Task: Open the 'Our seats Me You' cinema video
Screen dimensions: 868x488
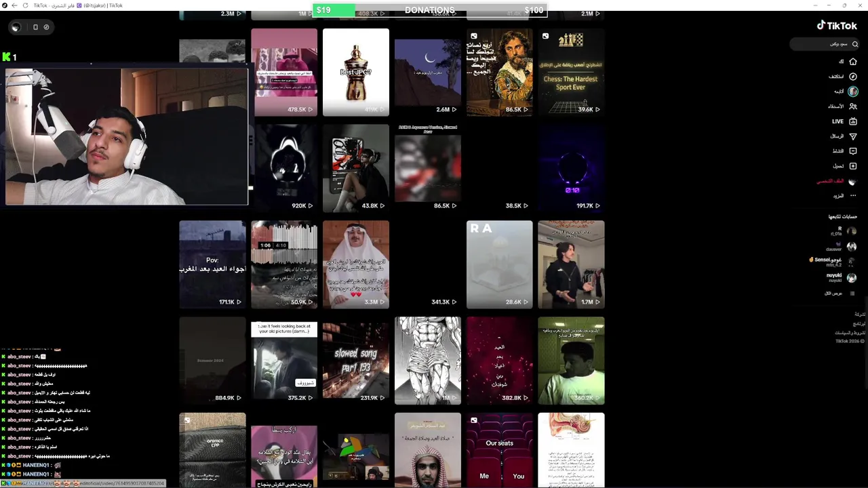Action: (x=499, y=450)
